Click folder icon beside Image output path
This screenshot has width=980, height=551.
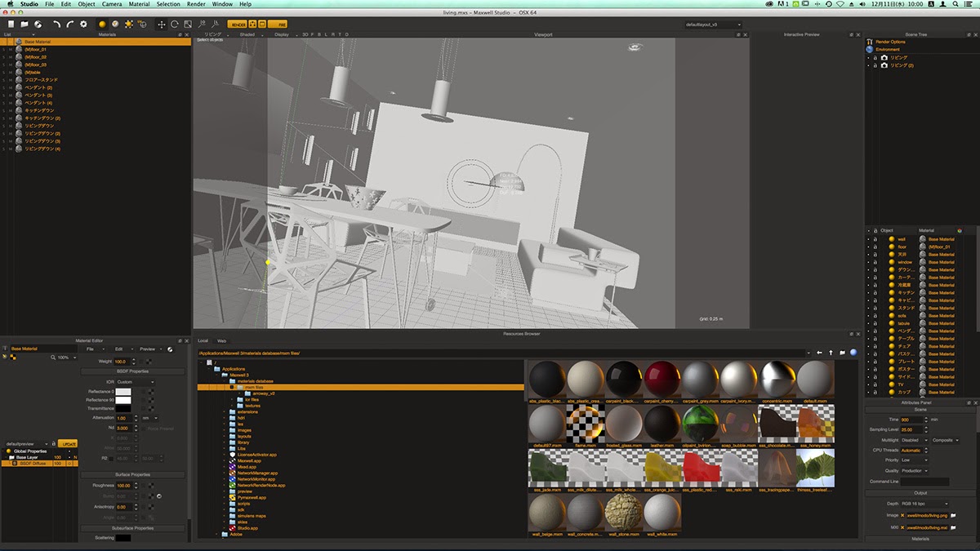pyautogui.click(x=953, y=517)
